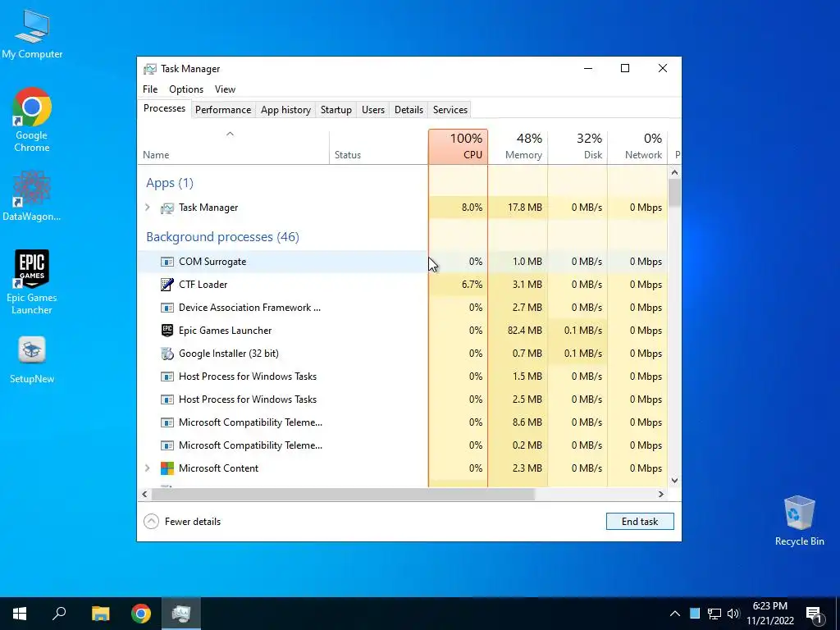Screen dimensions: 840x630
Task: Select the Google Installer (32 bit) row
Action: (403, 354)
